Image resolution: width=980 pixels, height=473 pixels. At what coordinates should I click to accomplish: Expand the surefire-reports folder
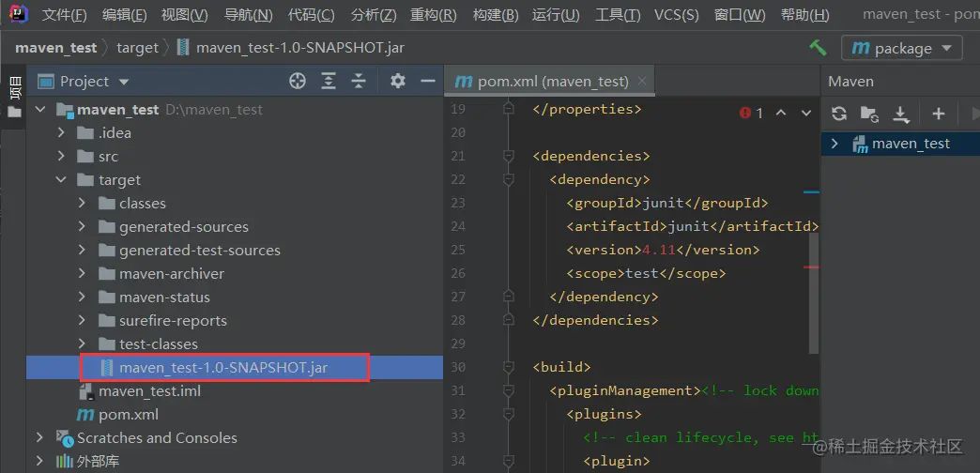coord(82,321)
